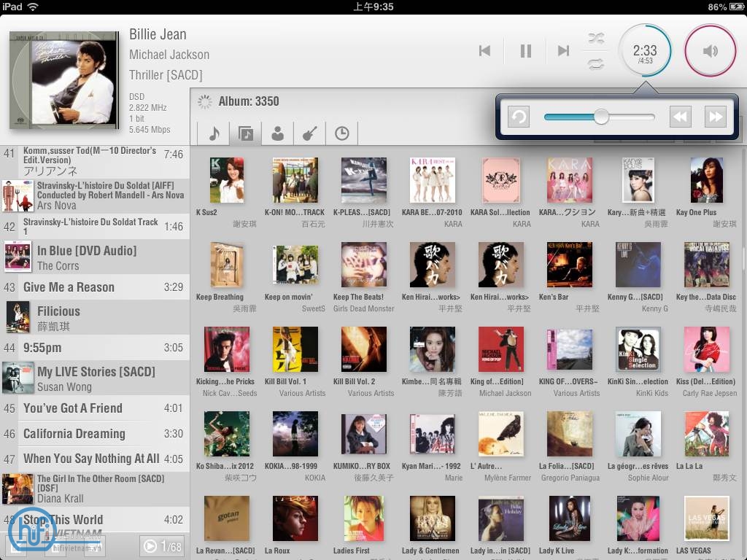Restart the current track from beginning
The width and height of the screenshot is (747, 560).
pos(518,116)
